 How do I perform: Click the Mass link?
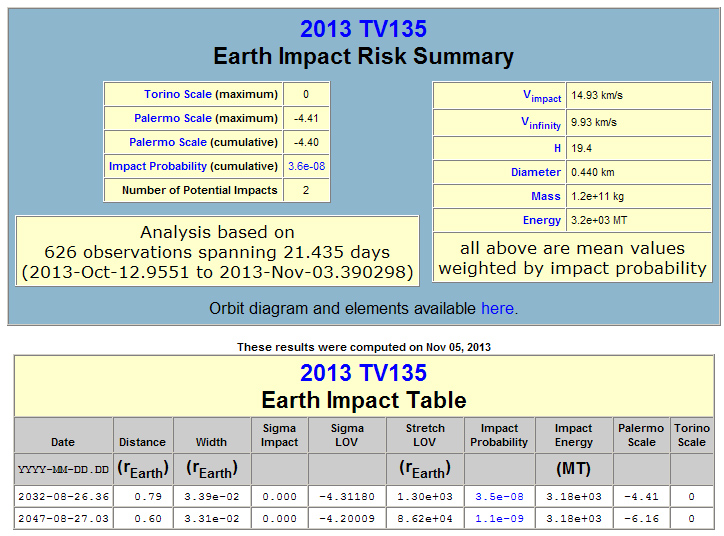546,196
